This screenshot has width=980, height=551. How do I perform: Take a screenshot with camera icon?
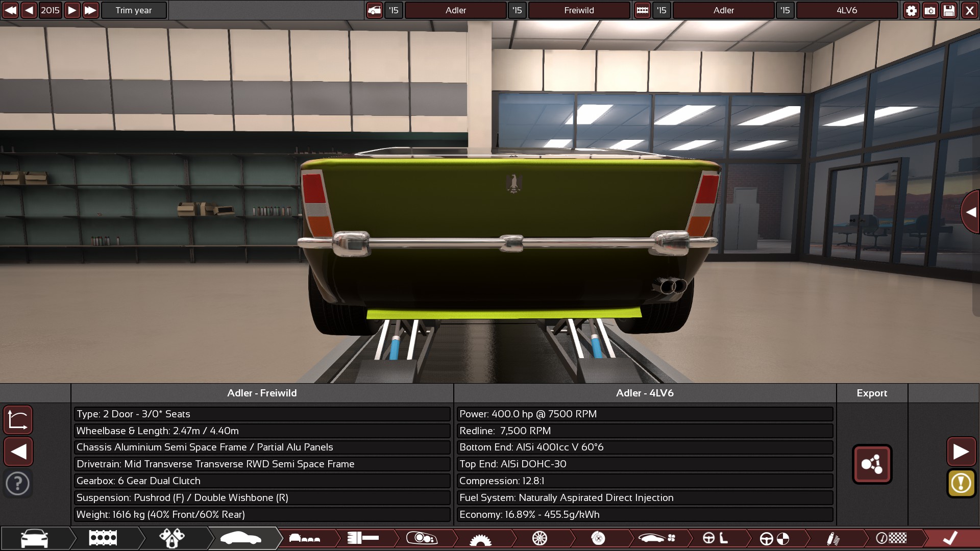click(x=930, y=10)
